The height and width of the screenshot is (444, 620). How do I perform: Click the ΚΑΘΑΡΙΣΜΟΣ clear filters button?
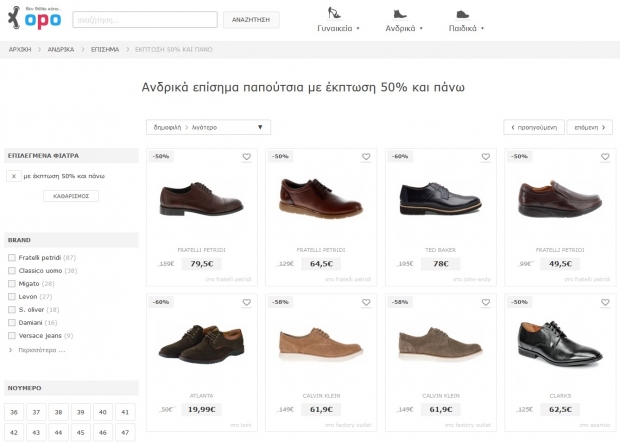point(71,196)
